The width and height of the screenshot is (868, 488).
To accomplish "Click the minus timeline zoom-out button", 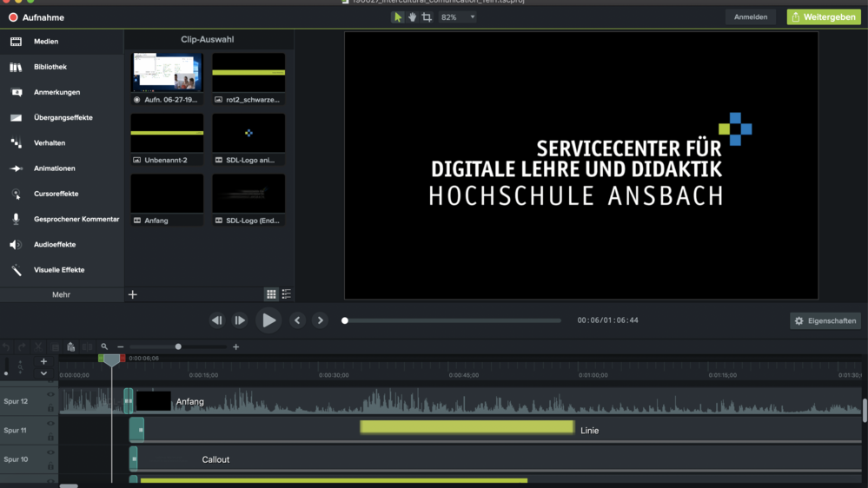I will point(121,347).
